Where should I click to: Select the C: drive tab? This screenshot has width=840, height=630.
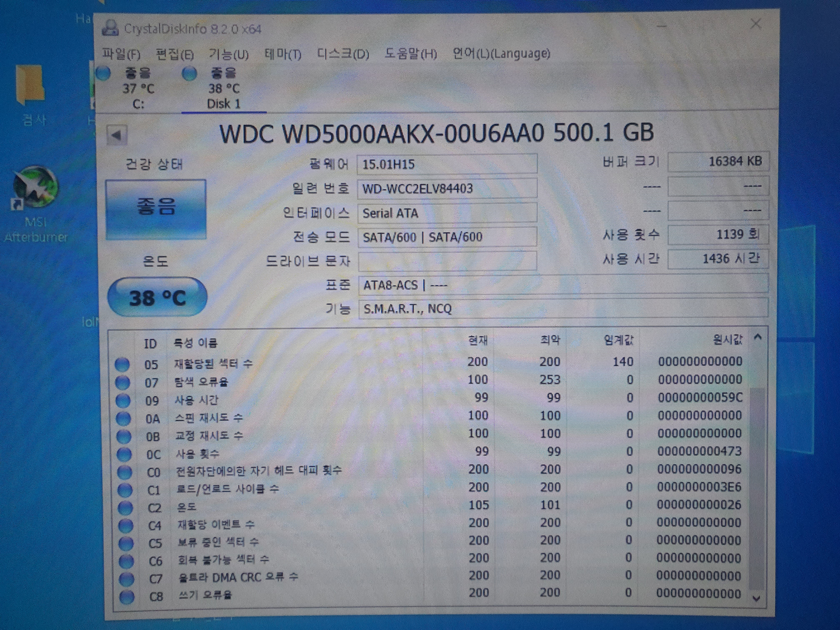pos(138,89)
